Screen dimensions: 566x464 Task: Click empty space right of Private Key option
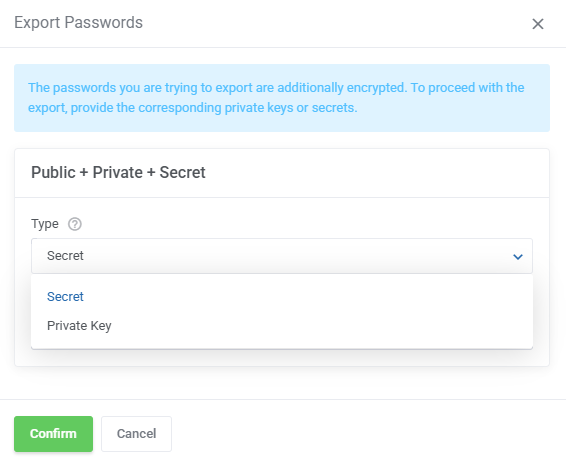[321, 326]
